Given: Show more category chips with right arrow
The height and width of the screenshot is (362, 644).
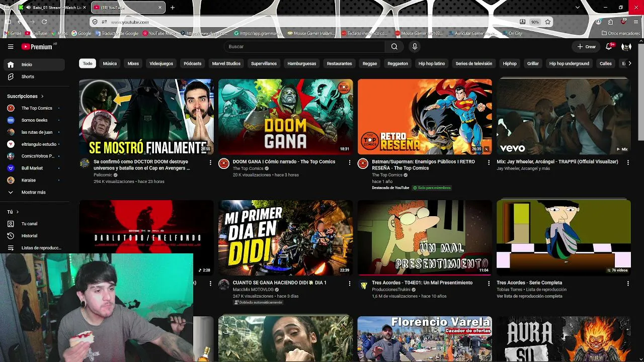Looking at the screenshot, I should (x=629, y=63).
